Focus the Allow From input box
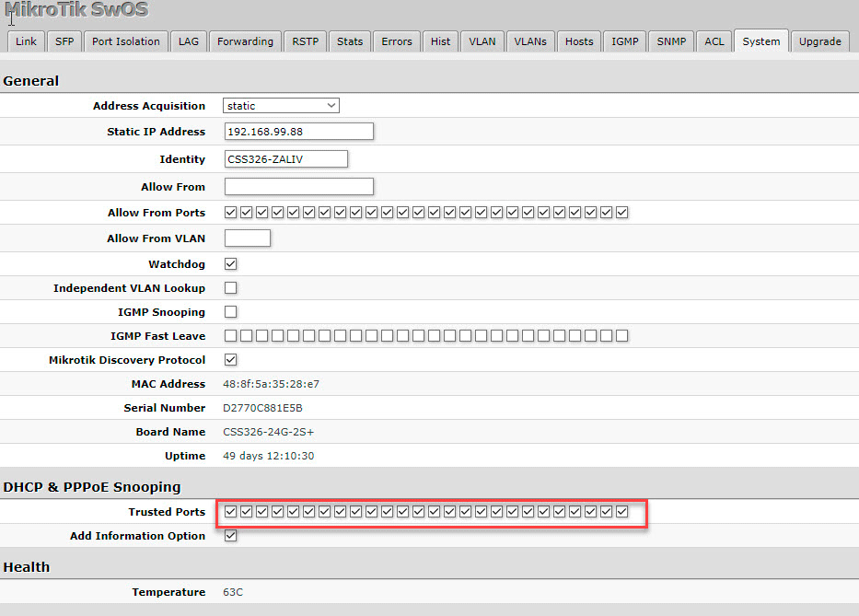Viewport: 859px width, 616px height. tap(298, 187)
